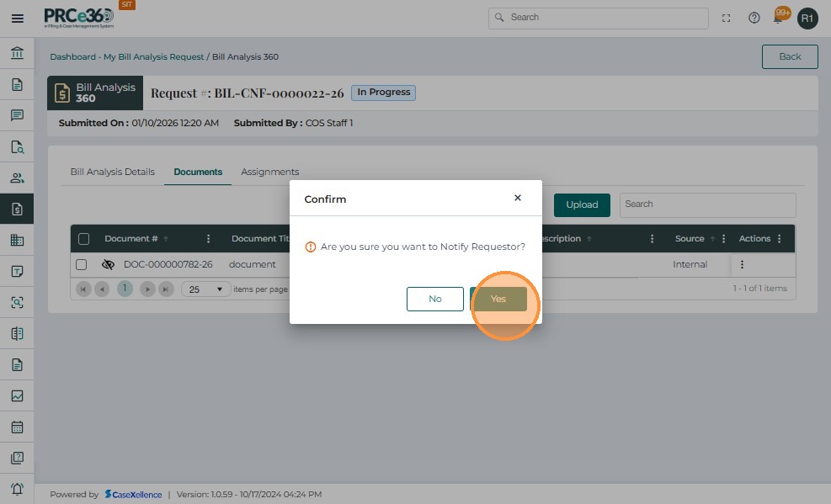Image resolution: width=831 pixels, height=504 pixels.
Task: Click No in the Confirm dialog
Action: pos(435,299)
